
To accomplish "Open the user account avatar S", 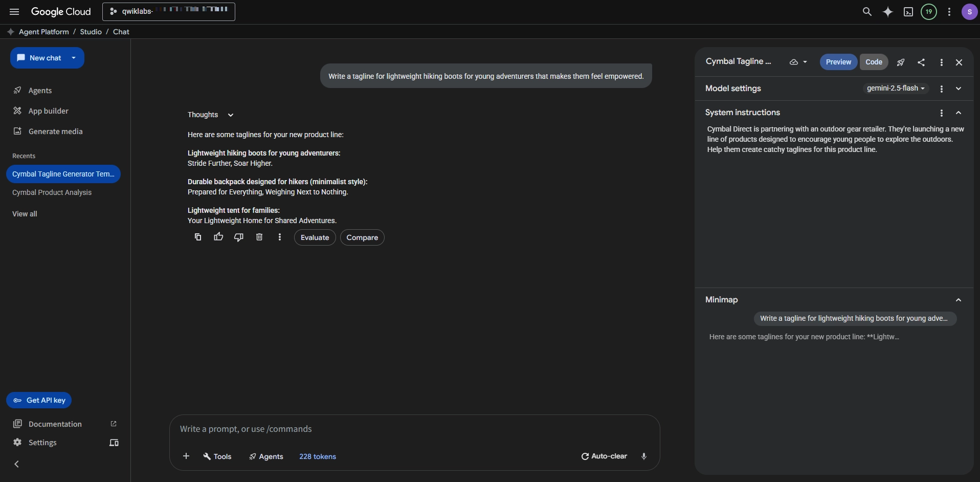I will click(970, 12).
